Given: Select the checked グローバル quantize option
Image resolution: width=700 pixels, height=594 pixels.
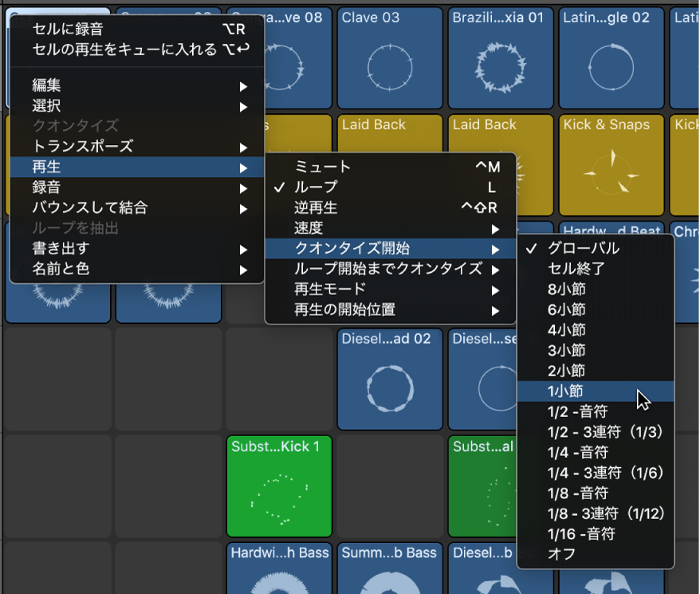Looking at the screenshot, I should coord(596,248).
